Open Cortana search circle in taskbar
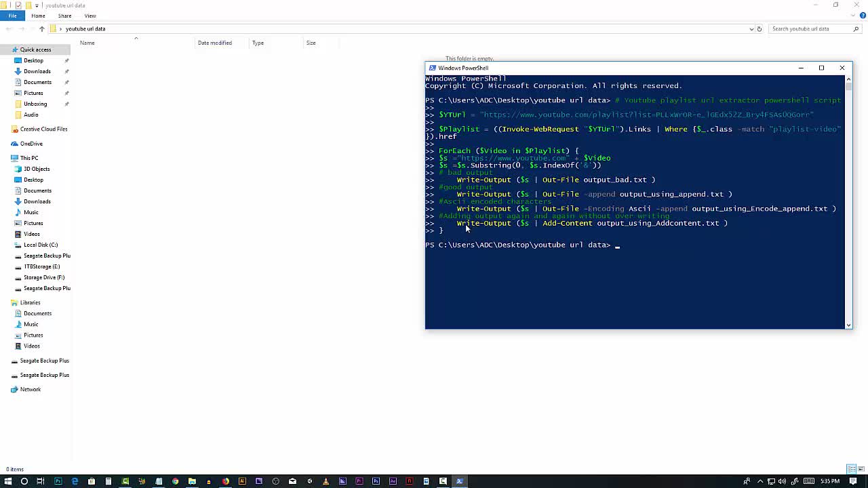Image resolution: width=868 pixels, height=488 pixels. click(x=24, y=481)
